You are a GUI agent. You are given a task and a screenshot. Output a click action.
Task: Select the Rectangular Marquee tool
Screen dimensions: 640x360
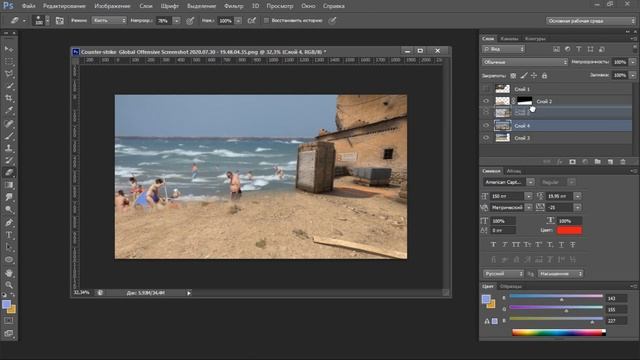pyautogui.click(x=9, y=62)
